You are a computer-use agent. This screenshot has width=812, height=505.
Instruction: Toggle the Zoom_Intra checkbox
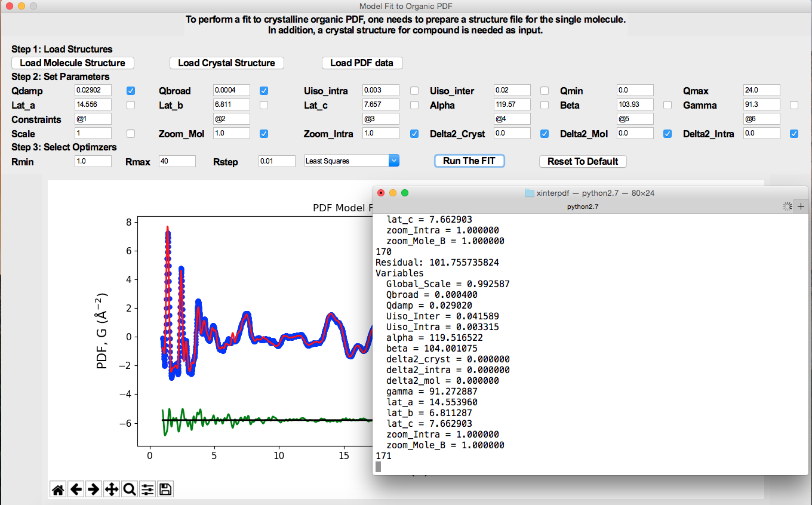[x=414, y=134]
